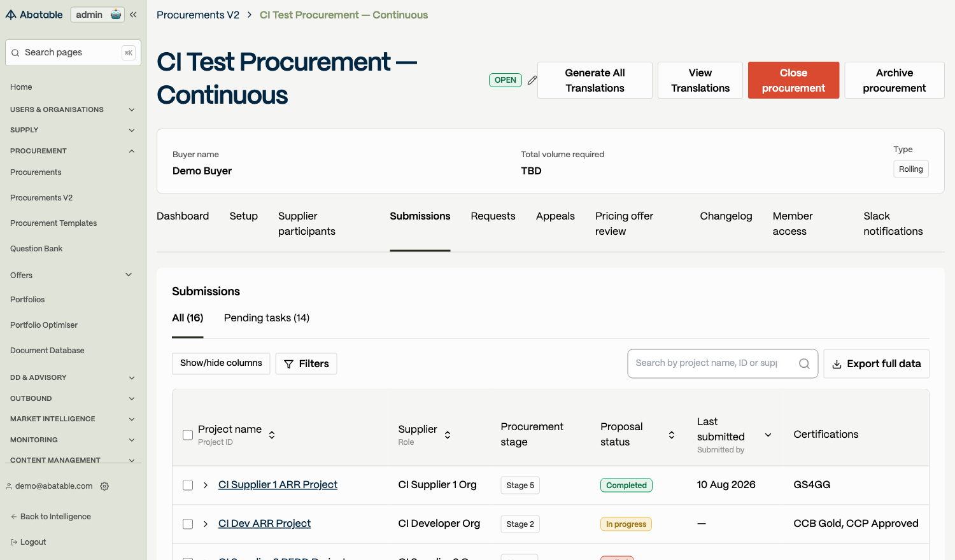
Task: Expand the Supply sidebar section
Action: coord(132,130)
